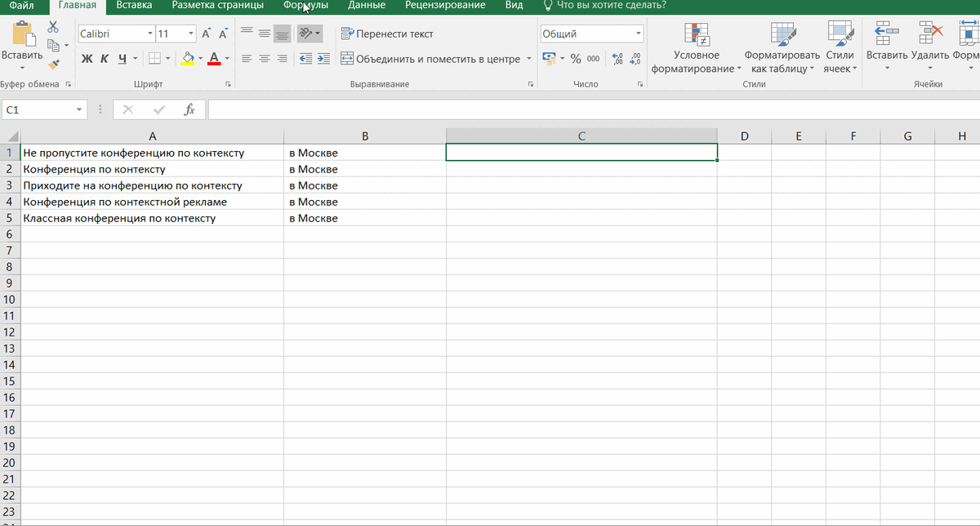Align text to bottom of cell
Viewport: 980px width, 526px height.
click(282, 33)
